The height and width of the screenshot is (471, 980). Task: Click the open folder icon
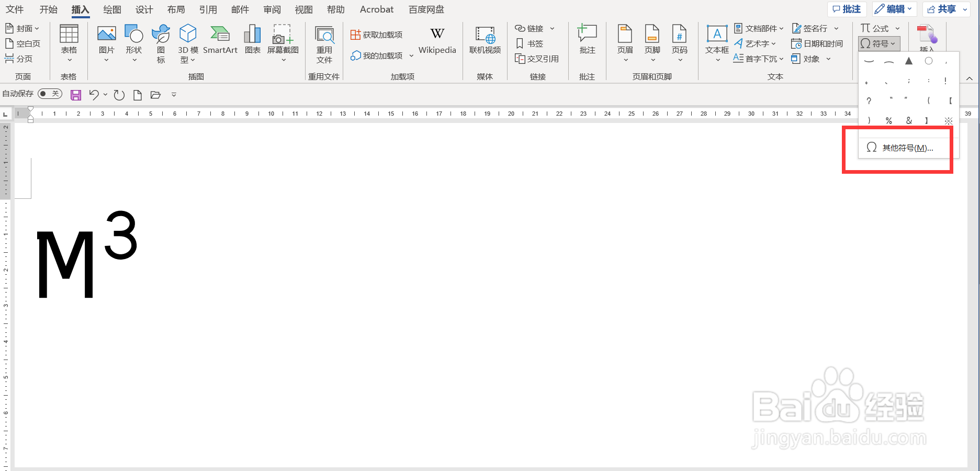coord(155,95)
